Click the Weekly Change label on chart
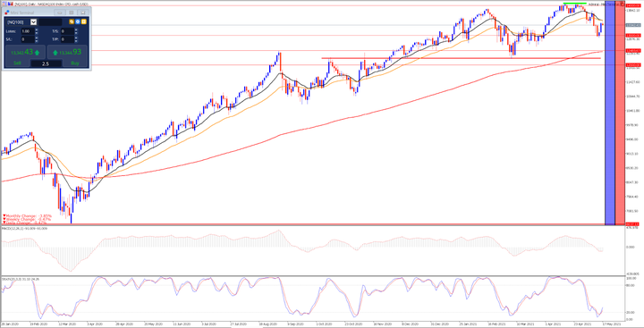Image resolution: width=644 pixels, height=328 pixels. pos(27,219)
